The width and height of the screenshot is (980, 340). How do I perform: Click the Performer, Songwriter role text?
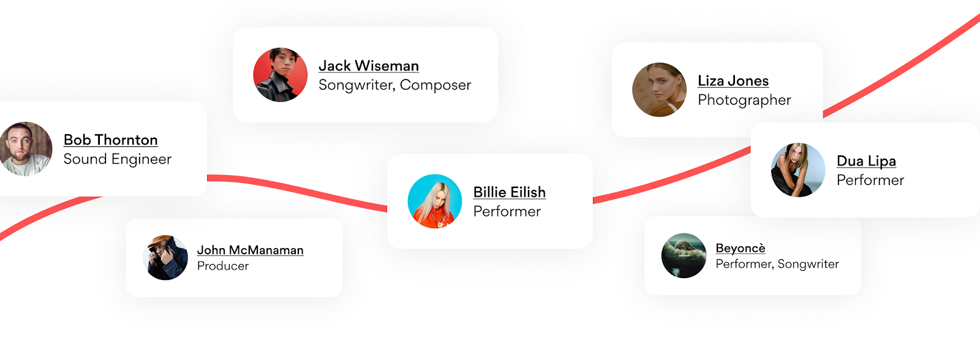[777, 264]
